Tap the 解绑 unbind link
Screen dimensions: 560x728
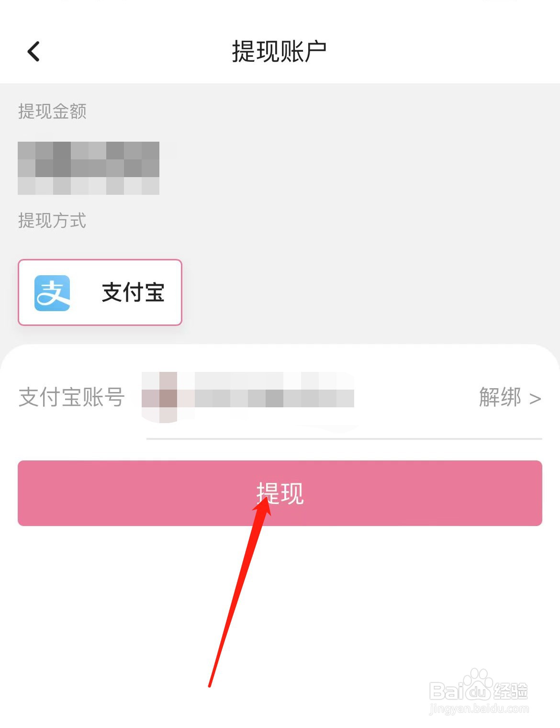coord(500,397)
